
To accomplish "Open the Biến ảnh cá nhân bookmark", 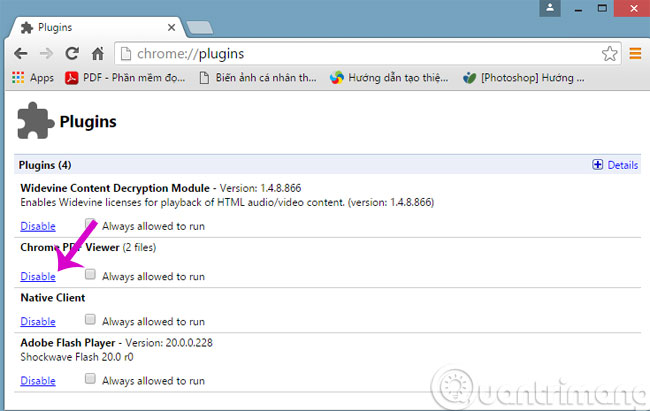I will tap(258, 78).
